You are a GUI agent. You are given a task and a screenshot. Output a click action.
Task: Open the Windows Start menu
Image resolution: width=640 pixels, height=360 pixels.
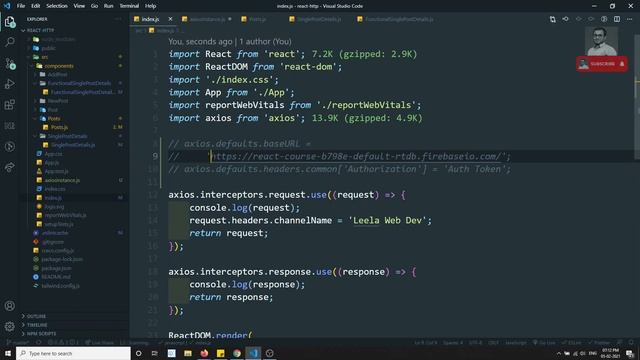[8, 353]
